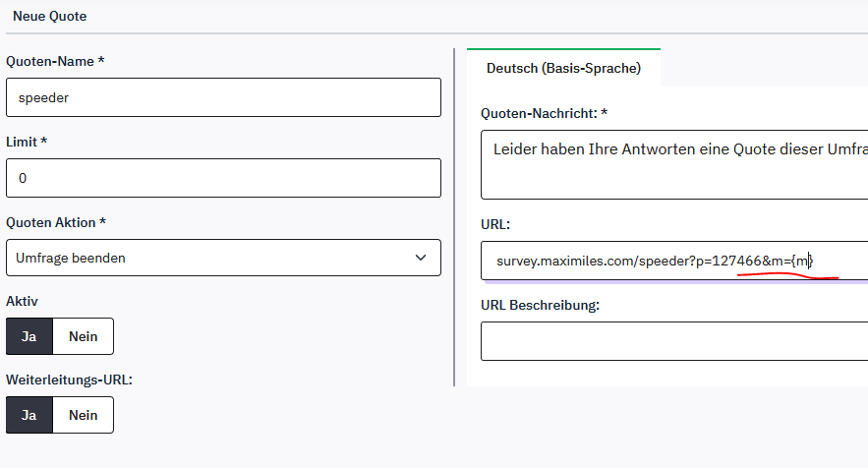Click the 'Quoten Aktion *' label
The width and height of the screenshot is (868, 468).
pos(56,222)
